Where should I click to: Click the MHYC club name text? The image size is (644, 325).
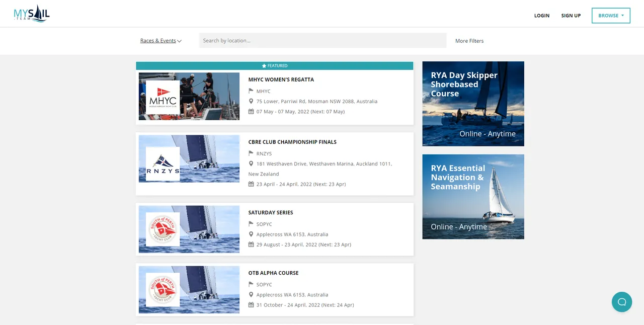click(264, 91)
